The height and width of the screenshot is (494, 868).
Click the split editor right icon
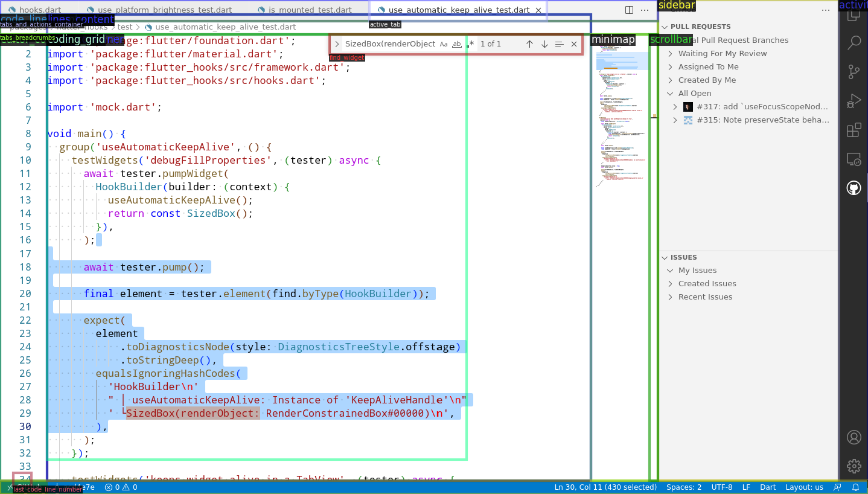pos(629,10)
